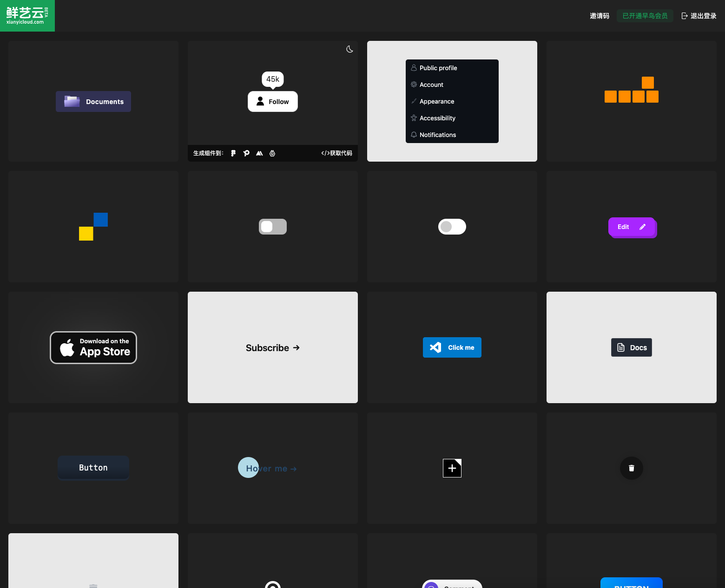Click the Download on the App Store button
This screenshot has width=725, height=588.
click(93, 347)
